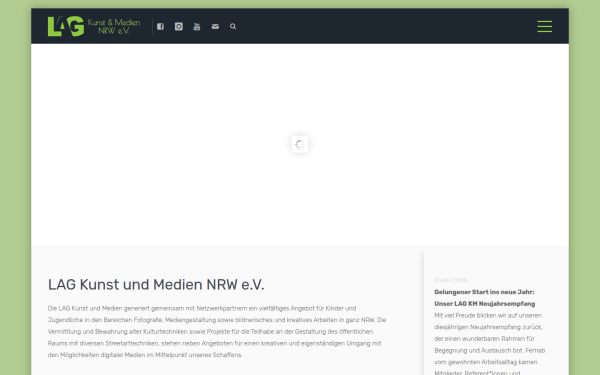Click the '17 Feb / 2025' date text
600x375 pixels.
450,280
